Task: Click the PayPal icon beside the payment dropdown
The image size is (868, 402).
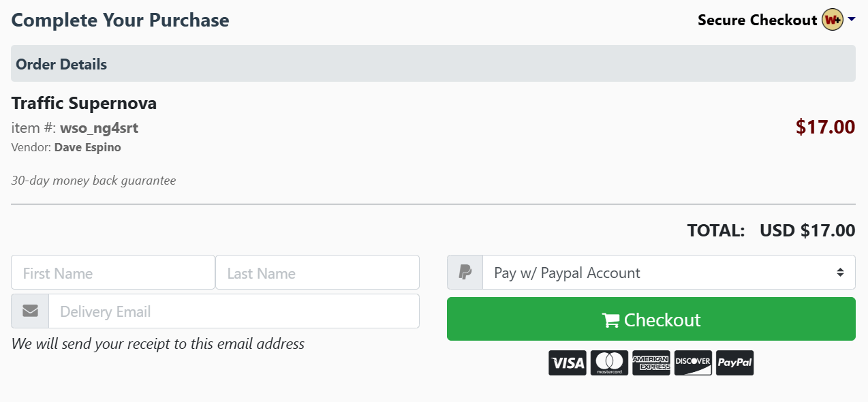Action: 464,272
